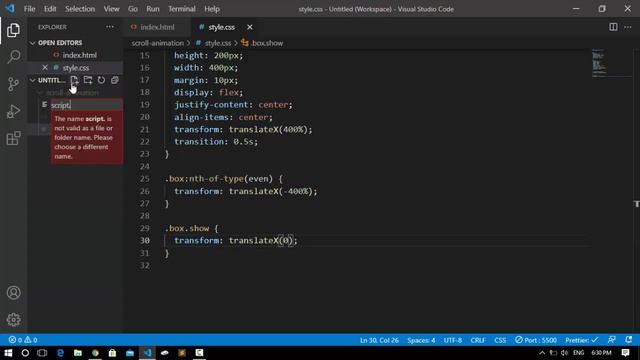Switch to the index.html tab
The height and width of the screenshot is (360, 640).
coord(157,27)
